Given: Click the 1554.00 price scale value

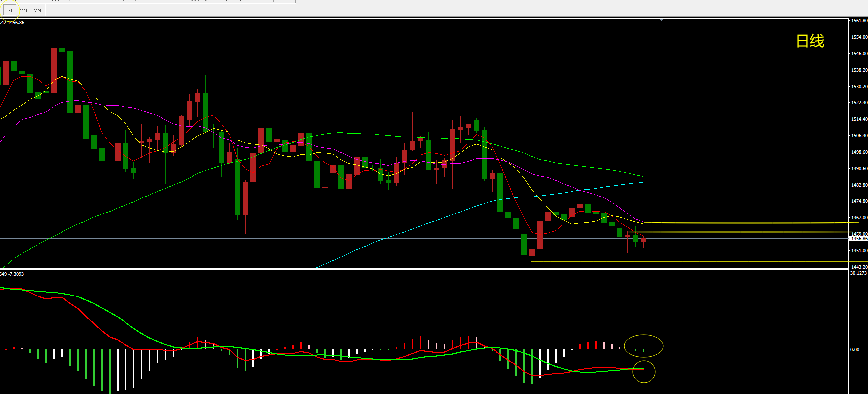Looking at the screenshot, I should (859, 37).
